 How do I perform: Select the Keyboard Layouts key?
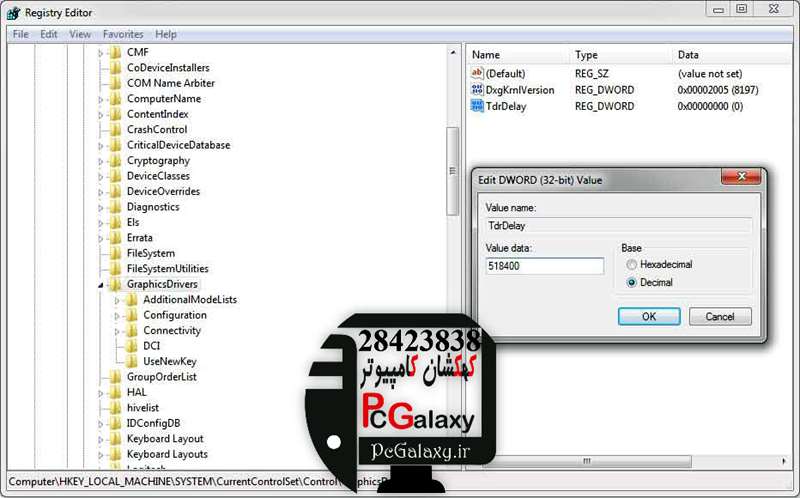[167, 454]
